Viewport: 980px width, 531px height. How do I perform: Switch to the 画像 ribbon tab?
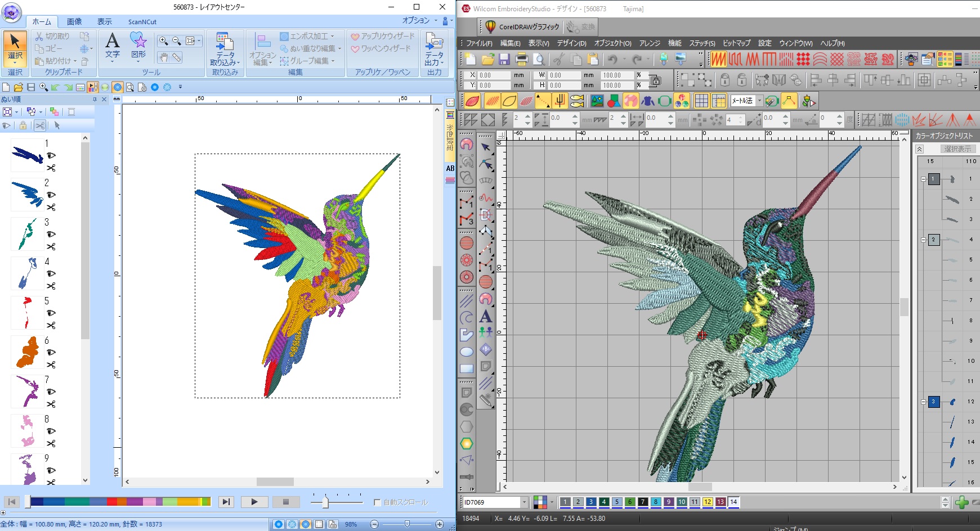[74, 21]
